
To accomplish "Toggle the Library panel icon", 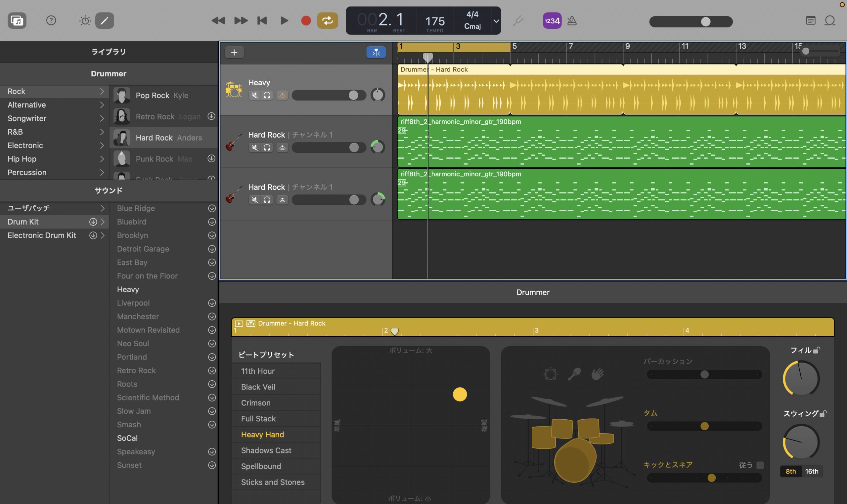I will tap(17, 21).
